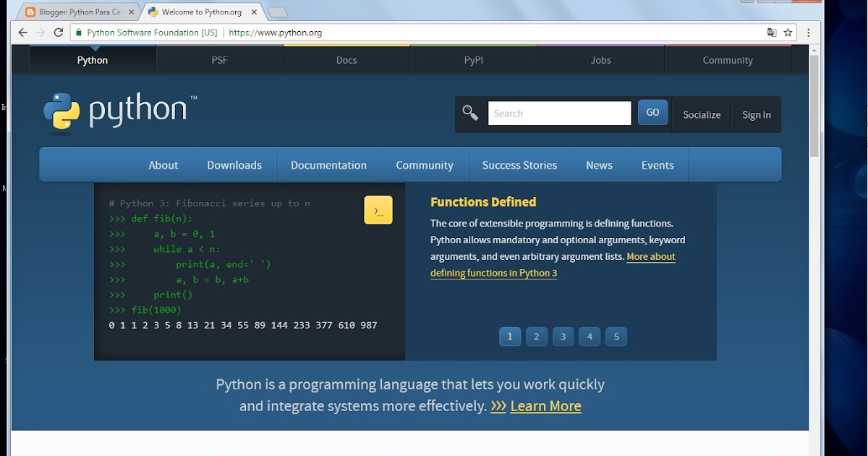The height and width of the screenshot is (456, 868).
Task: Click the Python logo icon
Action: click(x=61, y=111)
